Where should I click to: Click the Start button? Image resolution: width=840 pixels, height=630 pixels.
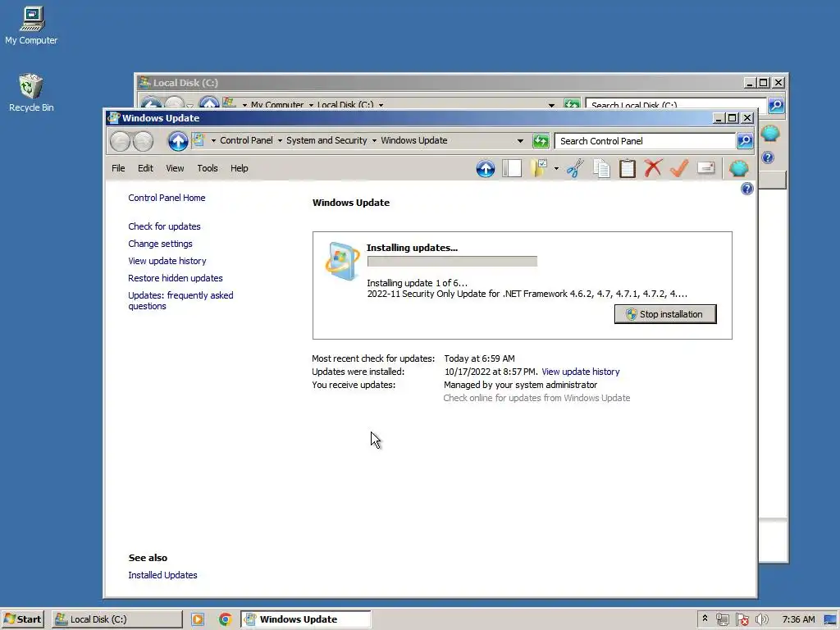[x=22, y=619]
